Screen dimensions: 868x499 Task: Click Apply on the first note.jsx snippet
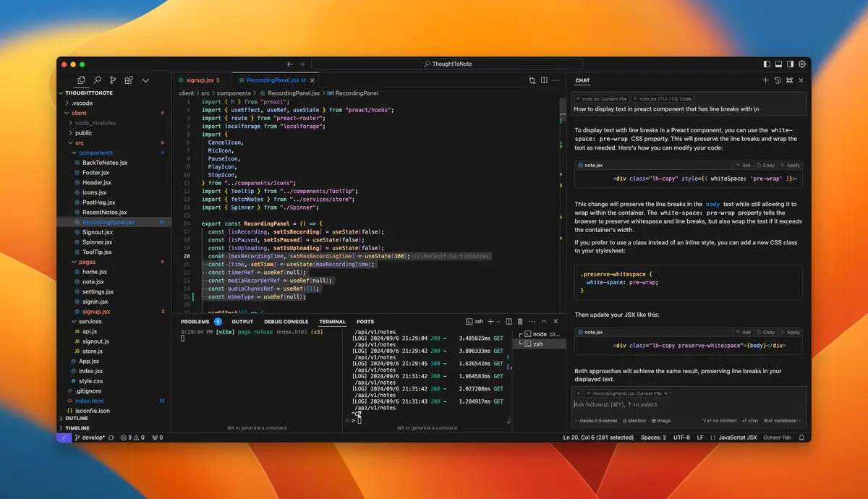791,165
